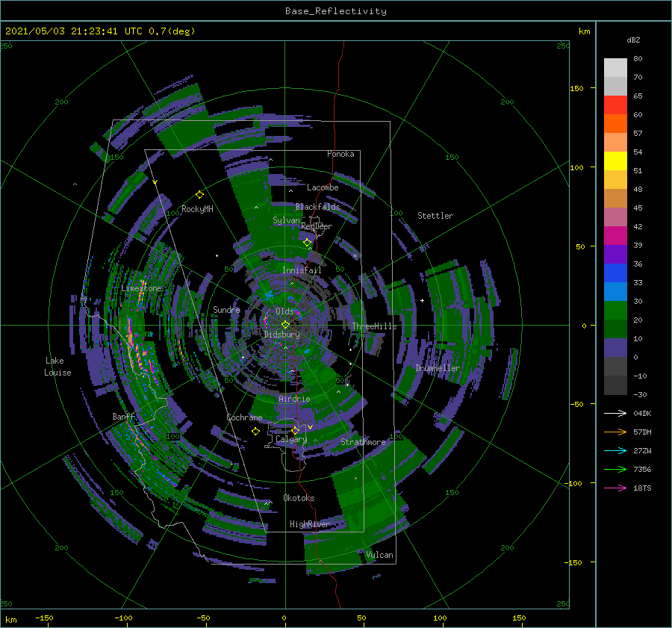This screenshot has height=628, width=672.
Task: Click the Cochrane city label
Action: click(244, 417)
